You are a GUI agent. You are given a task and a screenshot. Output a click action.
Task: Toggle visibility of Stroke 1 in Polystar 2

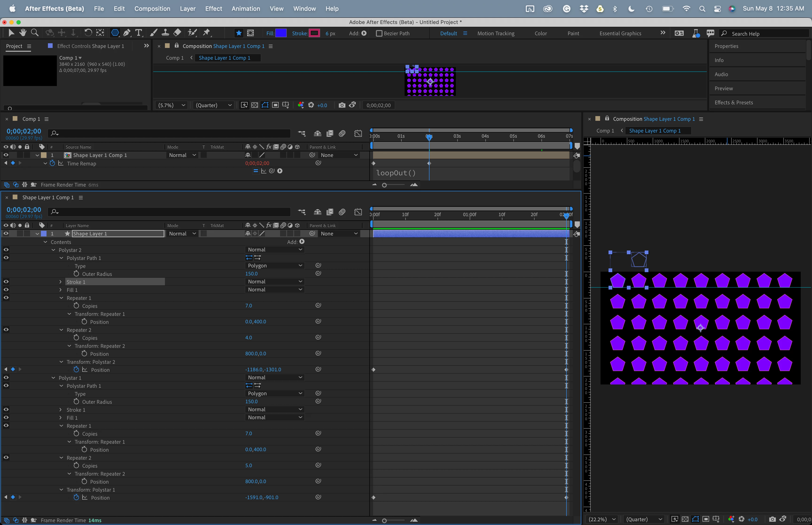pyautogui.click(x=6, y=282)
